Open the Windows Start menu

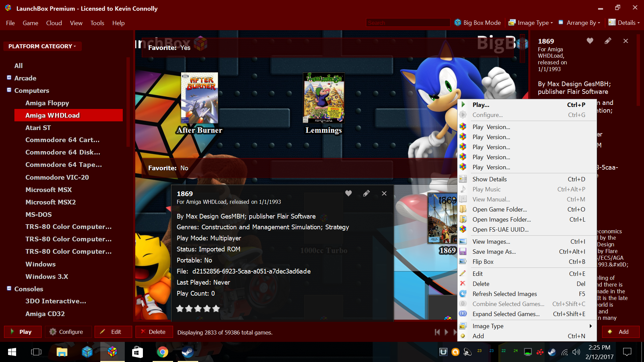coord(12,352)
